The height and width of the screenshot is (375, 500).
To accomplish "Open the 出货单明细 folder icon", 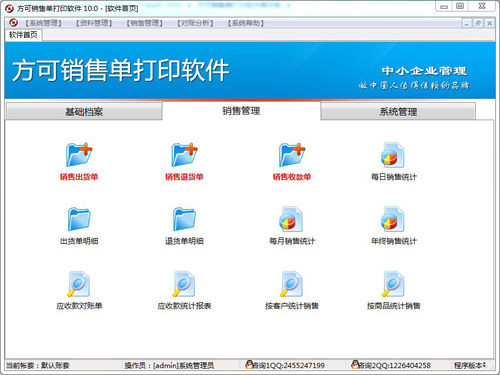I will pos(79,219).
